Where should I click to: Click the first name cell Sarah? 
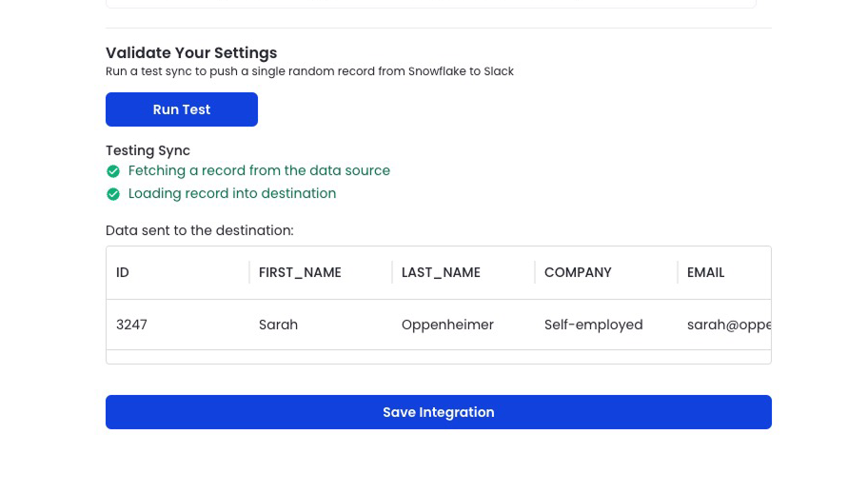[321, 325]
